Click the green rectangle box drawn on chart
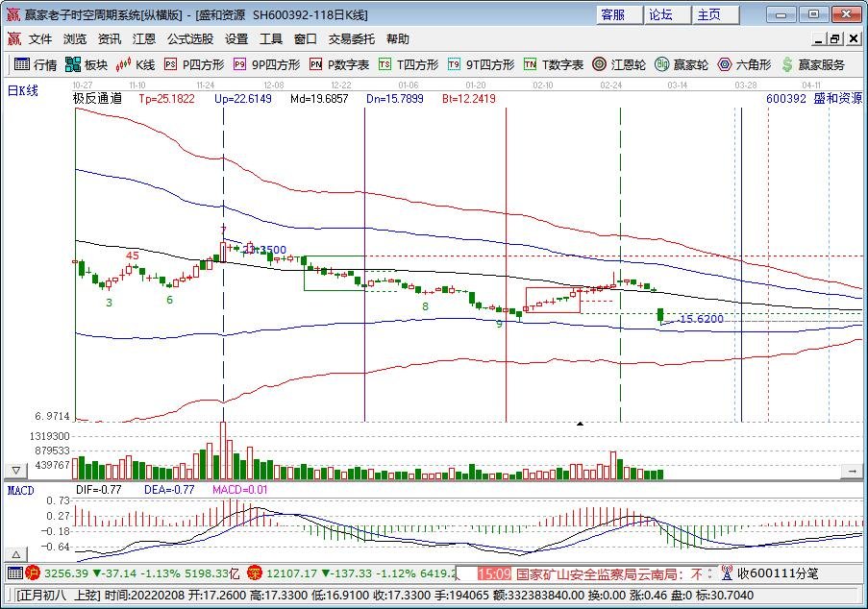The height and width of the screenshot is (609, 868). 335,273
